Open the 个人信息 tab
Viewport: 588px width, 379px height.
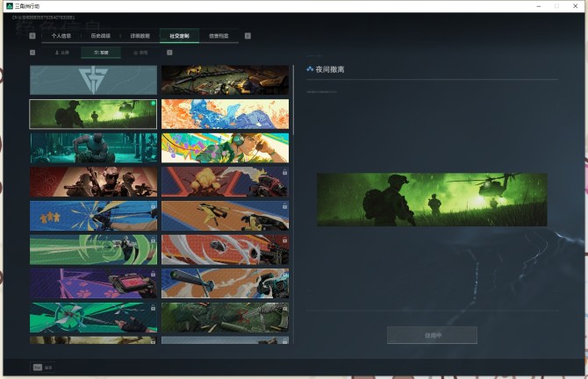61,36
